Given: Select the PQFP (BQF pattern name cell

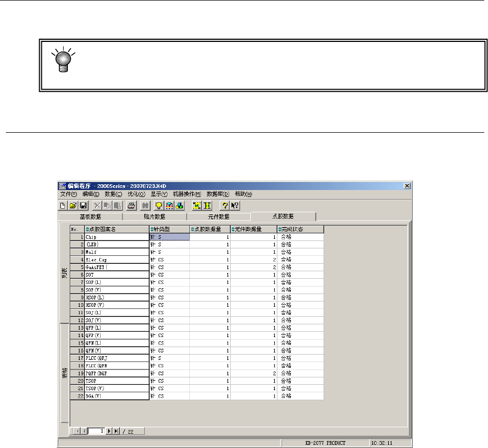Looking at the screenshot, I should coord(117,373).
